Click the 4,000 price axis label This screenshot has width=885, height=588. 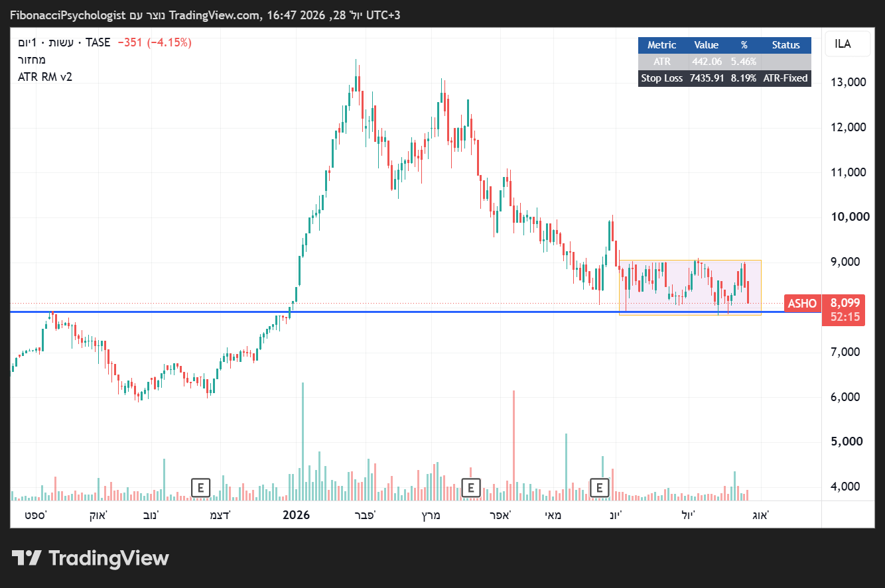pyautogui.click(x=845, y=487)
